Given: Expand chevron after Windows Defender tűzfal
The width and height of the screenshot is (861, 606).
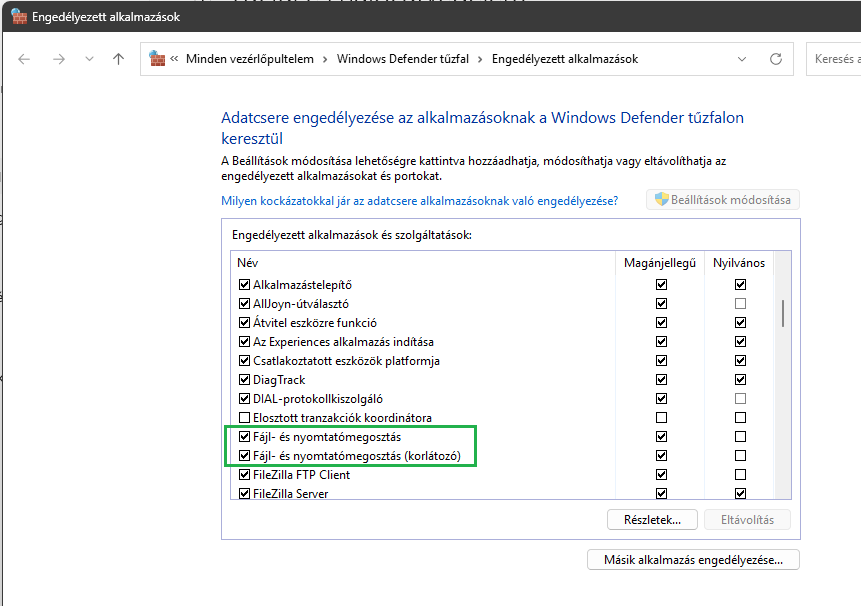Looking at the screenshot, I should [480, 59].
